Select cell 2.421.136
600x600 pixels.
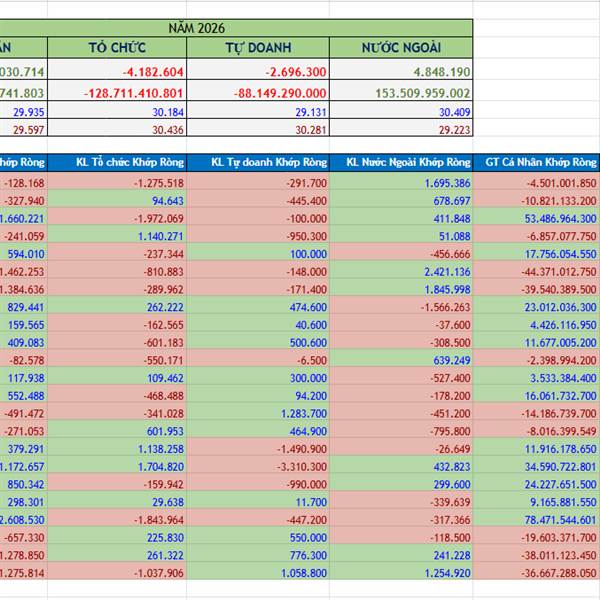point(401,270)
